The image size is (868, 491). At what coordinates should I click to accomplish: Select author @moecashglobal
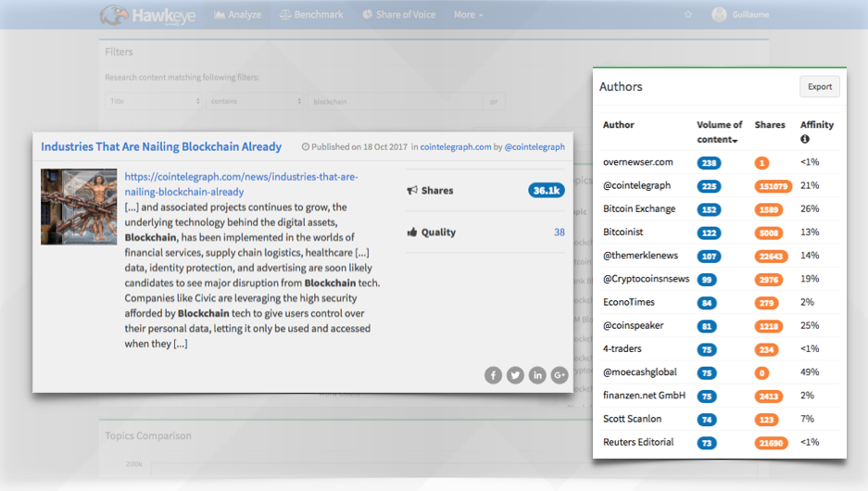[x=640, y=372]
